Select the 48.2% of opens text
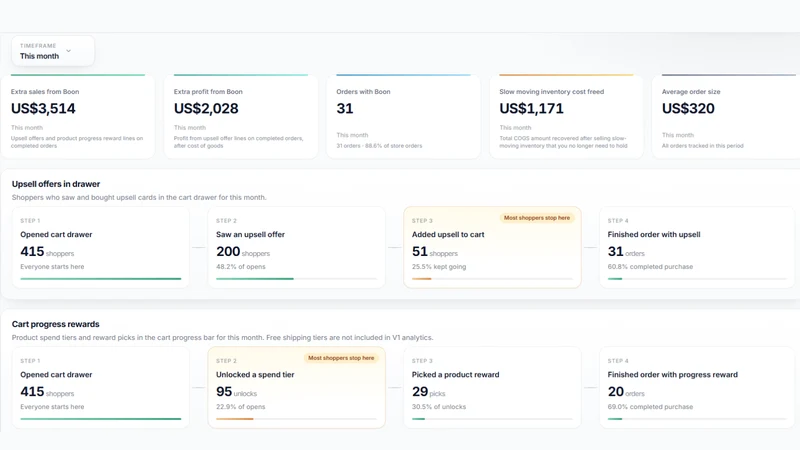This screenshot has height=450, width=800. pyautogui.click(x=241, y=267)
